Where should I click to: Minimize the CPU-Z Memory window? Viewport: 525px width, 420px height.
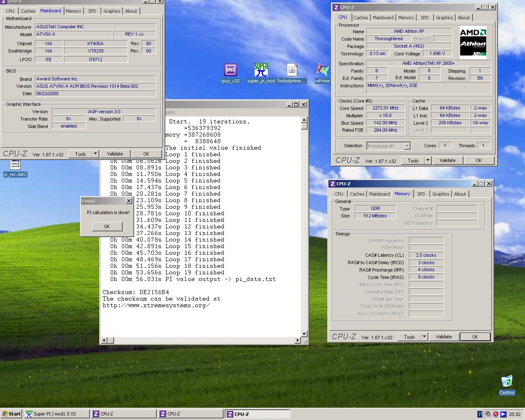click(x=475, y=184)
